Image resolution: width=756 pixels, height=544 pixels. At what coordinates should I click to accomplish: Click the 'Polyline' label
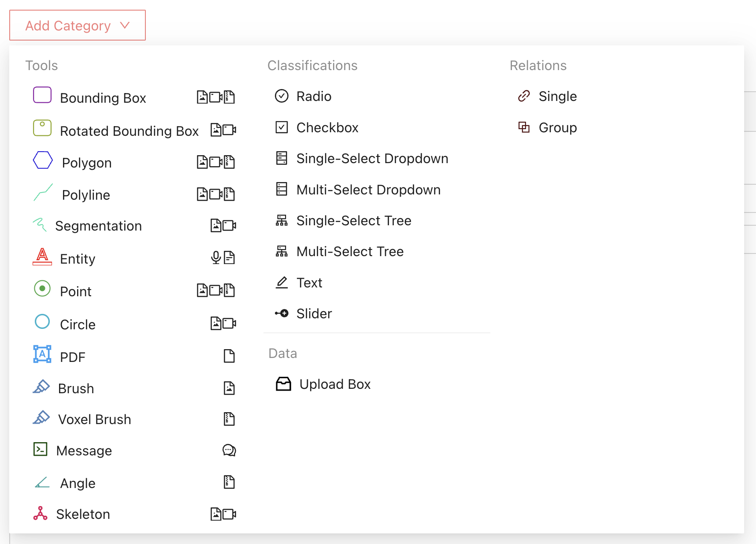pyautogui.click(x=86, y=195)
